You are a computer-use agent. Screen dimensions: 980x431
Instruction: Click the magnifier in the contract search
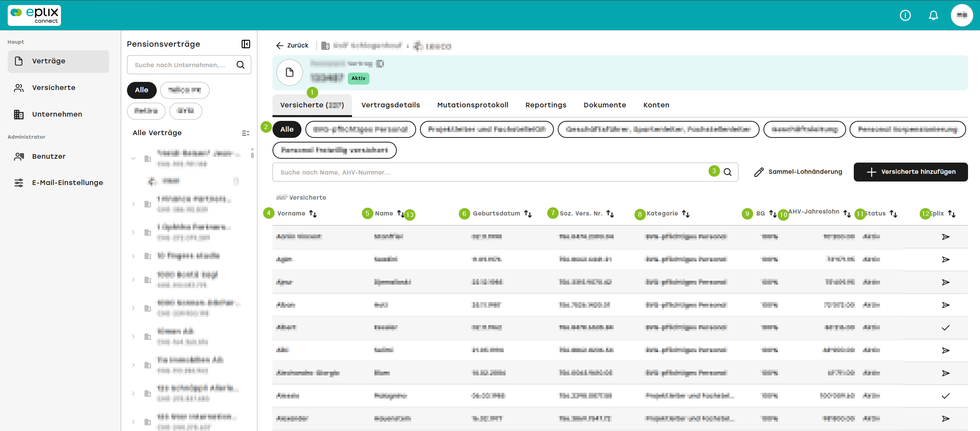(x=240, y=65)
